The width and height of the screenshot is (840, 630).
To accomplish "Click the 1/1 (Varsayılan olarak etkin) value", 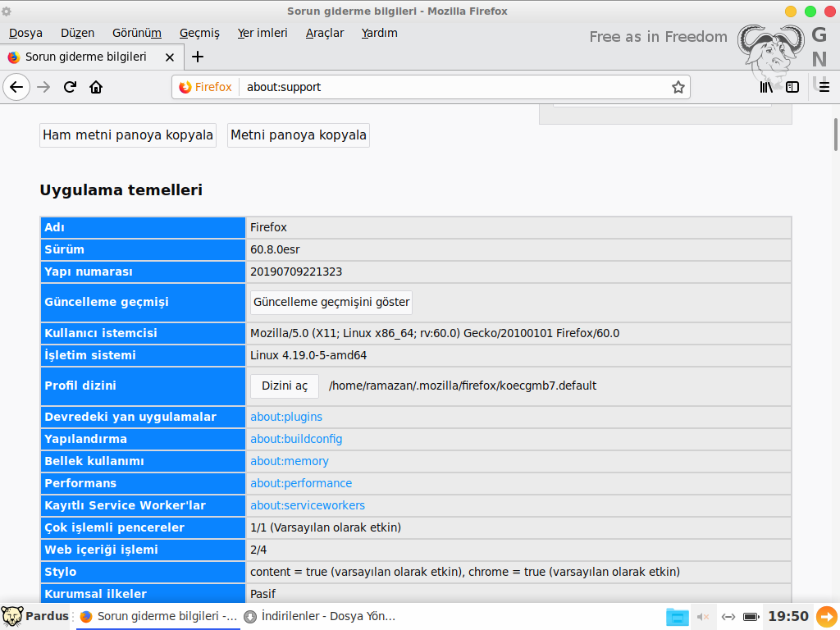I will point(325,527).
